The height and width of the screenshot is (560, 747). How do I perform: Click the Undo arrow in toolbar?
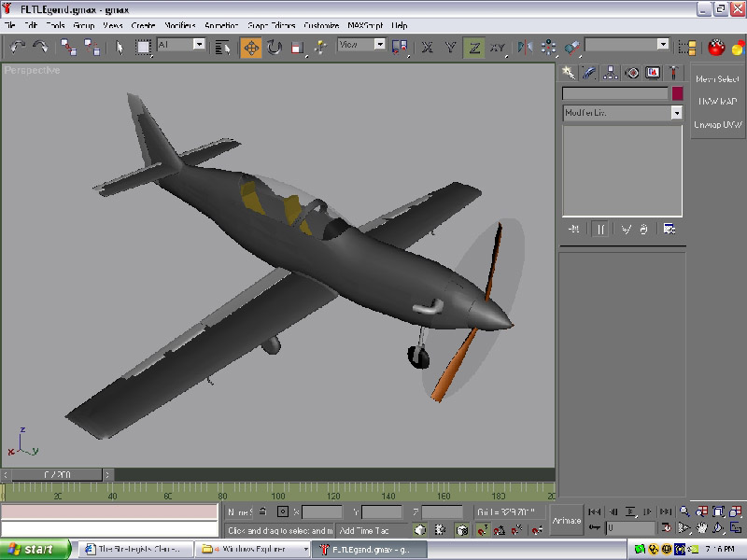[x=17, y=47]
